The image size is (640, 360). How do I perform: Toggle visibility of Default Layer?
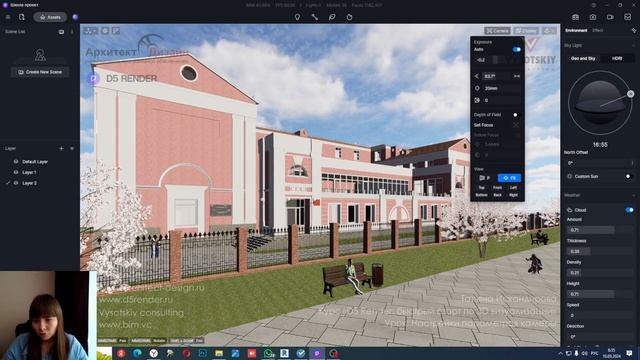[x=16, y=162]
